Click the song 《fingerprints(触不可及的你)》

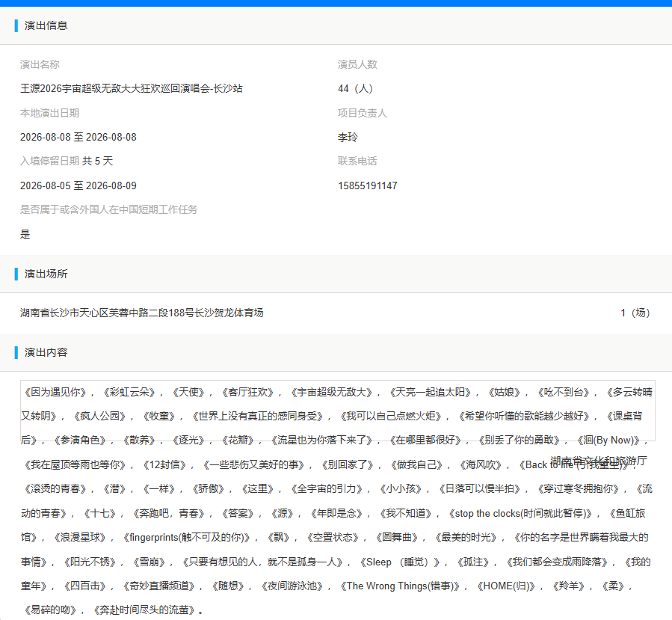[x=186, y=538]
